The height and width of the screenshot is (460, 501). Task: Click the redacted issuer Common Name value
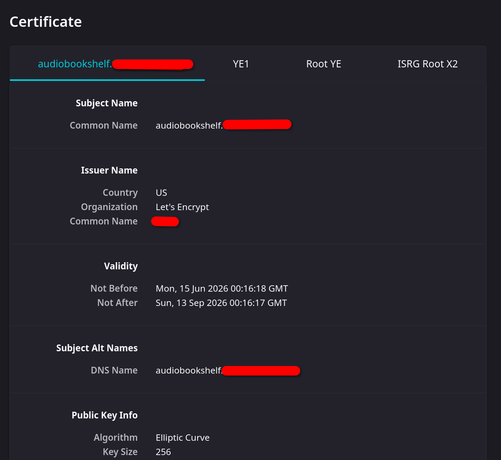click(x=165, y=221)
